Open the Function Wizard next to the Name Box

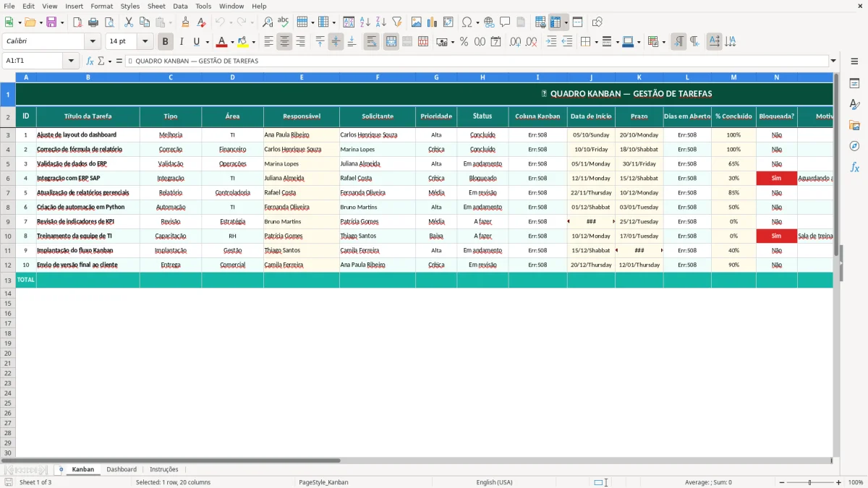click(x=90, y=61)
